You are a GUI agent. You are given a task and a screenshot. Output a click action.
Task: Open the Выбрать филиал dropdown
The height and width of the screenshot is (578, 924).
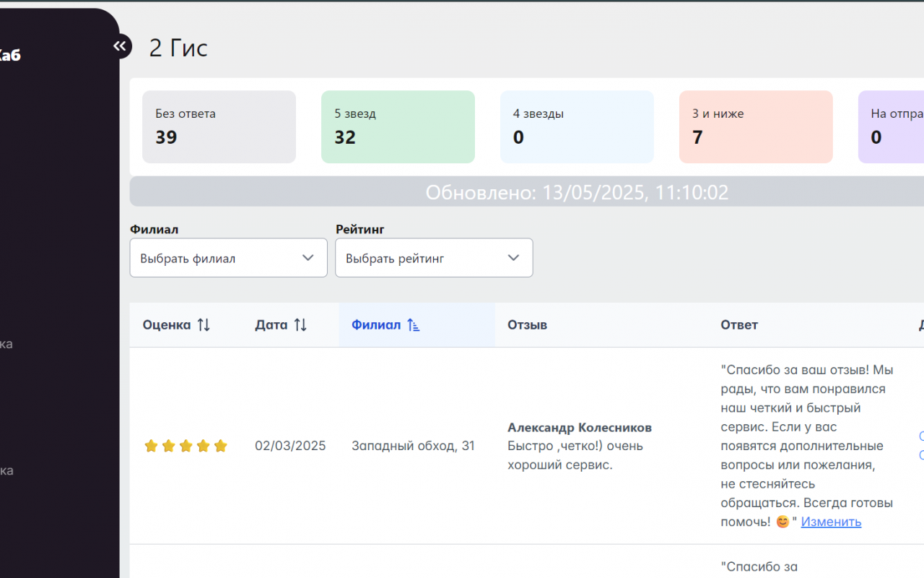229,258
